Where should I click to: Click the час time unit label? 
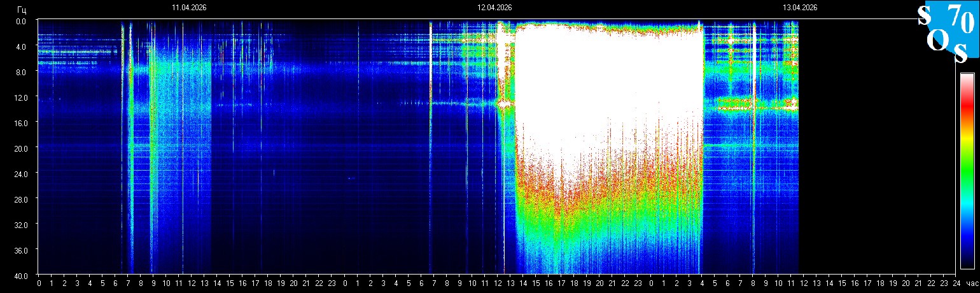click(971, 283)
